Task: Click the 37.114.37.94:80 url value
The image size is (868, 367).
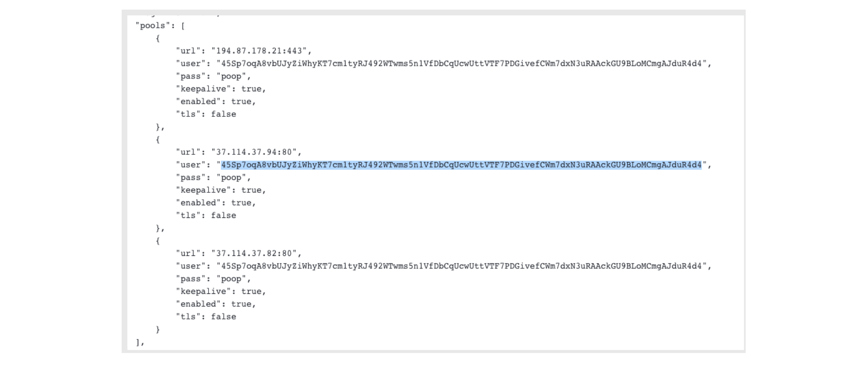Action: pyautogui.click(x=254, y=152)
